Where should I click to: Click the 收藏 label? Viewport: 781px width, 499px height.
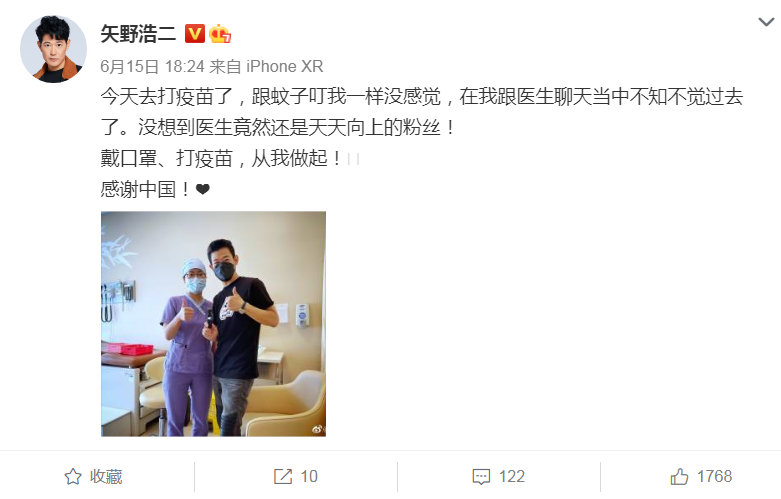(106, 477)
